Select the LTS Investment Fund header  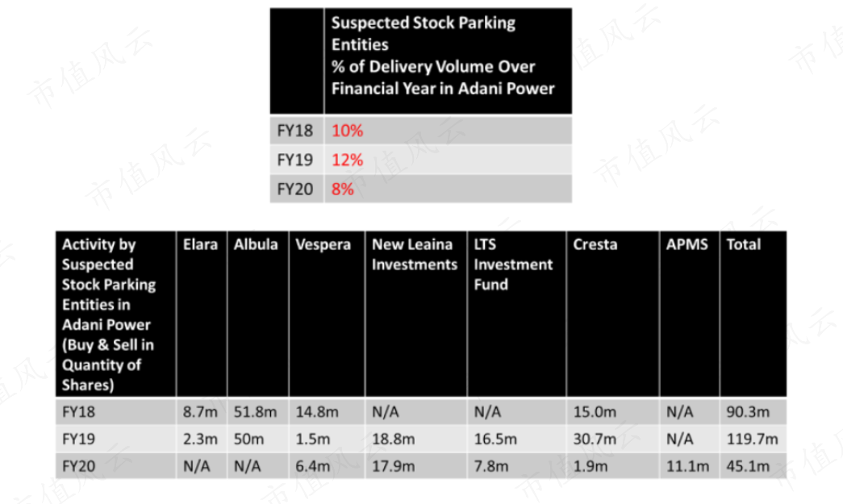click(516, 314)
